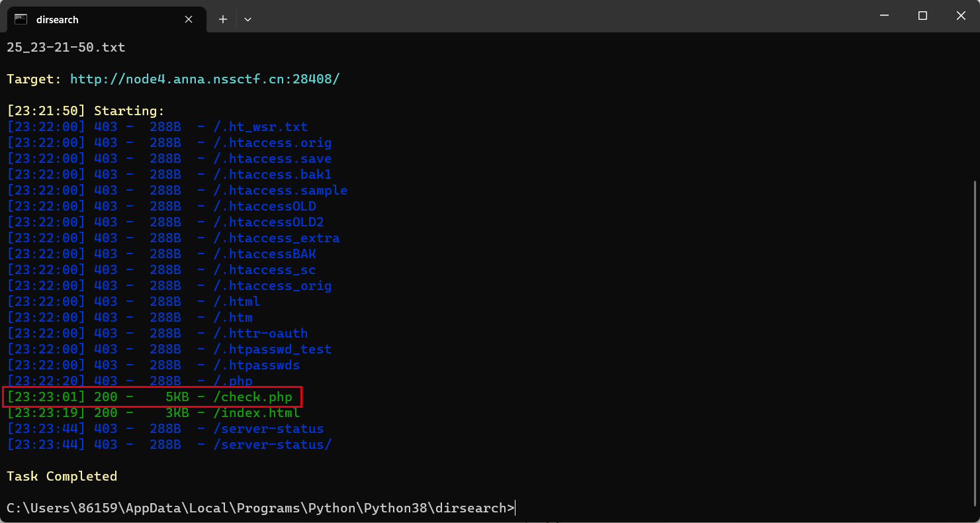Minimize the terminal window
The width and height of the screenshot is (980, 523).
pyautogui.click(x=885, y=16)
